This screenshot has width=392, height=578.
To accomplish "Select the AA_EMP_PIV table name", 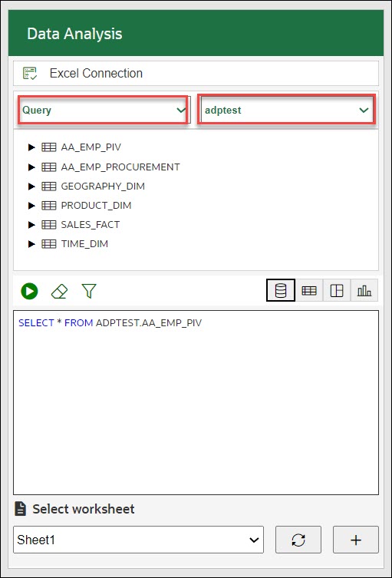I will click(x=91, y=147).
